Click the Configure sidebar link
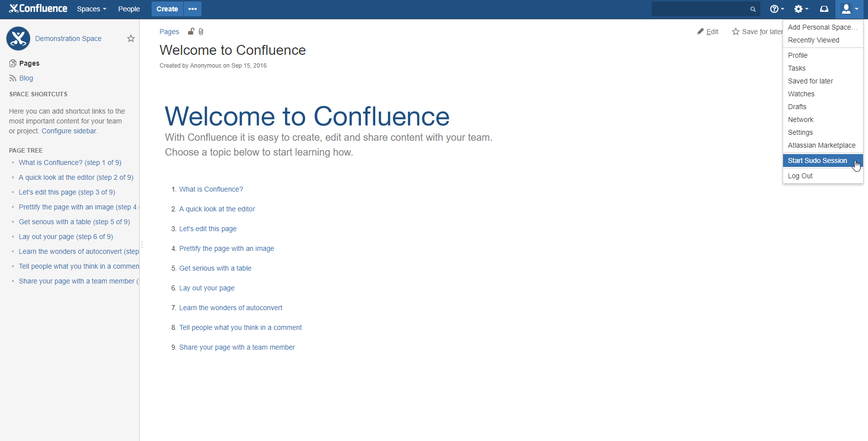This screenshot has width=868, height=441. tap(69, 131)
